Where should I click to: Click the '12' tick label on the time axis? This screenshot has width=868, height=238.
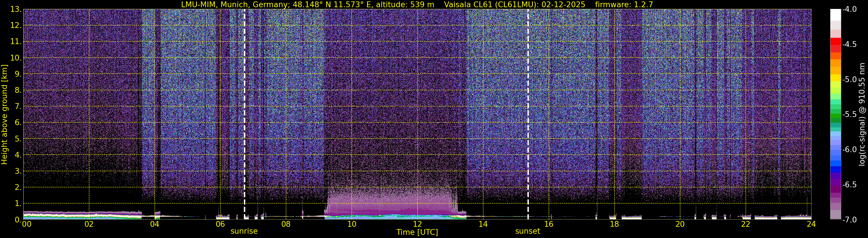(x=417, y=224)
